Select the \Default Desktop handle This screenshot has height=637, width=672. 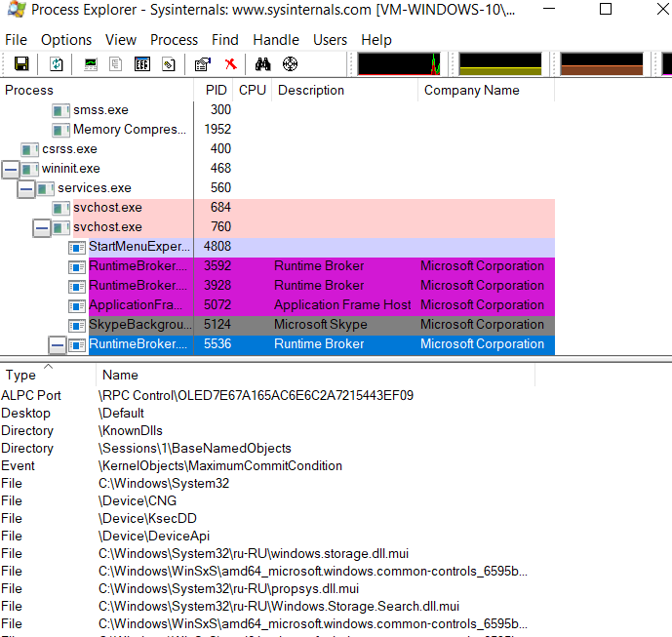(267, 413)
